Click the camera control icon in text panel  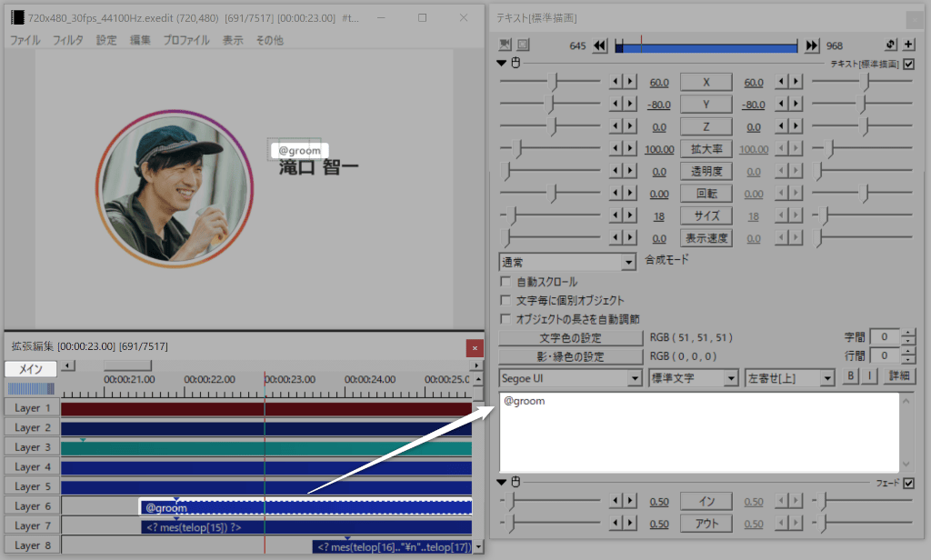coord(506,45)
